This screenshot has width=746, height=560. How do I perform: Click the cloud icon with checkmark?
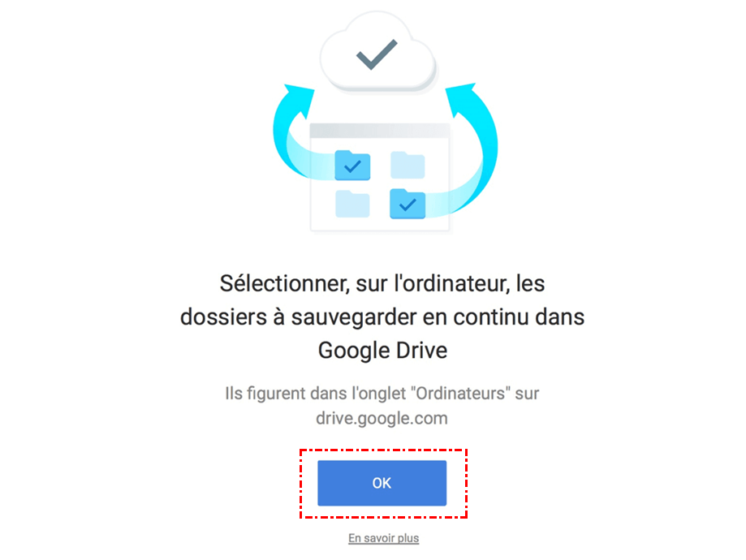pos(378,52)
